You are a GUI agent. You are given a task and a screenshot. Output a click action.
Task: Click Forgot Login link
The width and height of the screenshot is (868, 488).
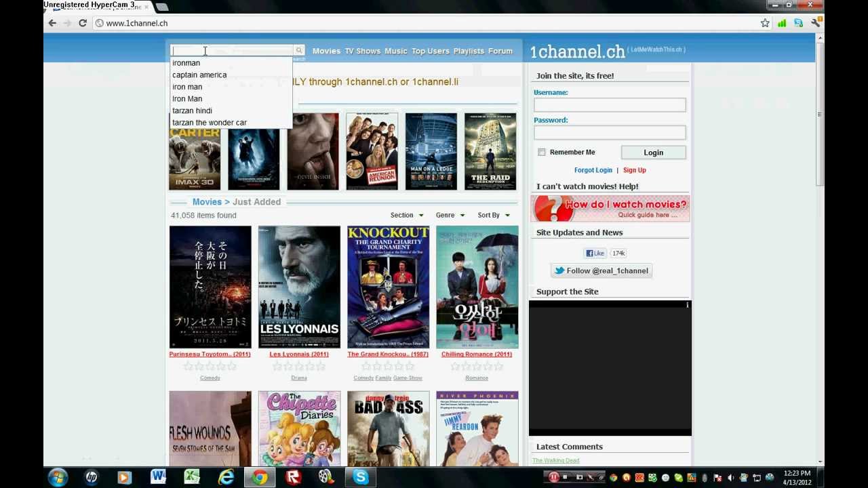click(593, 170)
